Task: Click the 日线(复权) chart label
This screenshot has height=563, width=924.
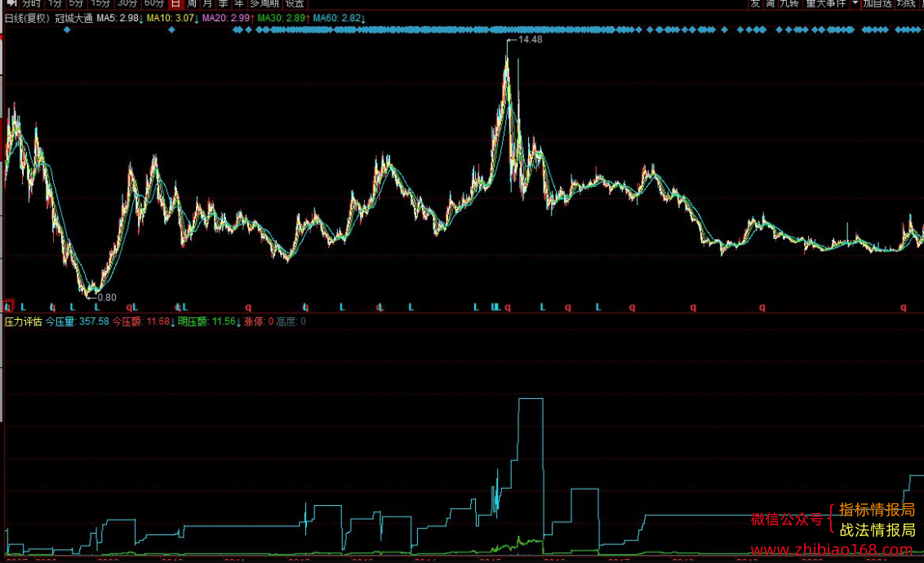Action: coord(27,18)
